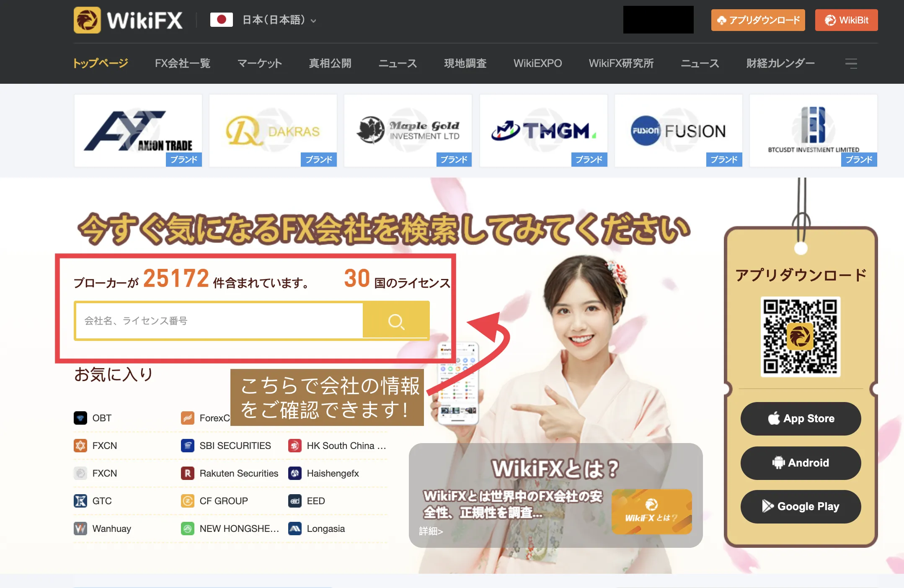904x588 pixels.
Task: Open the FX会社一覧 menu
Action: pos(183,63)
